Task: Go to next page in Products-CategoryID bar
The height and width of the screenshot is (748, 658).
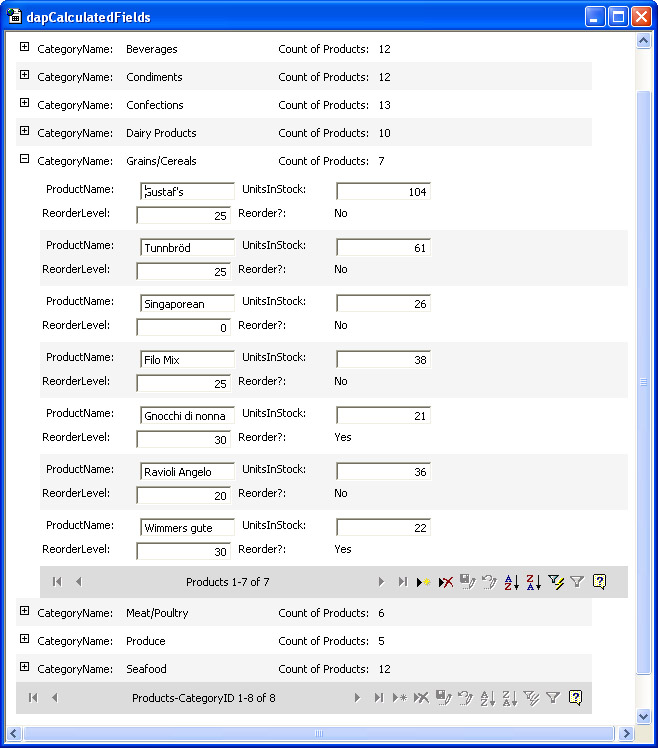Action: [x=357, y=698]
